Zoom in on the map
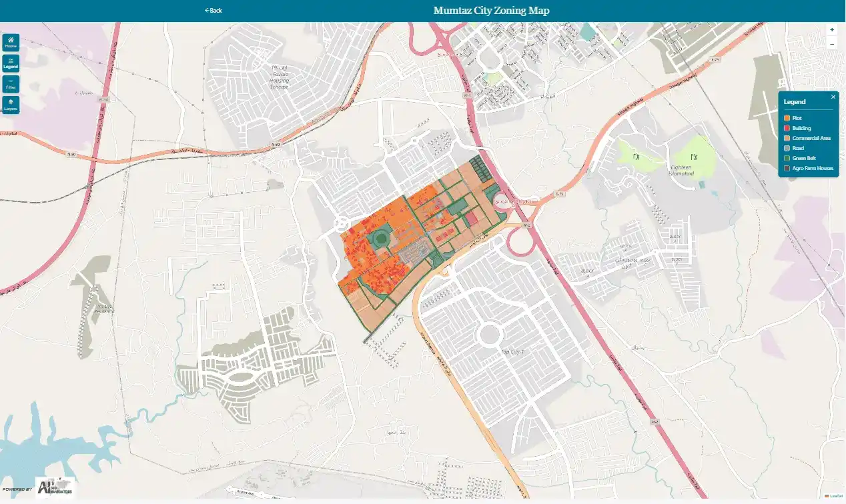The width and height of the screenshot is (846, 504). click(831, 30)
